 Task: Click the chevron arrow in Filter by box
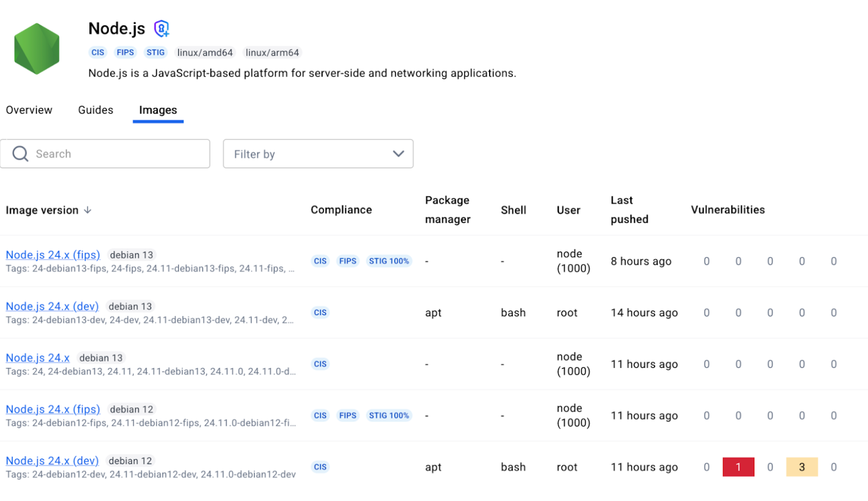398,154
